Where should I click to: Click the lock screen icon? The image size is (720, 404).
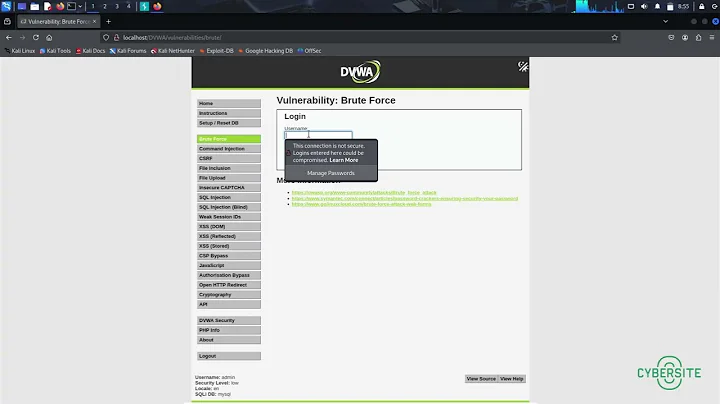click(x=702, y=6)
